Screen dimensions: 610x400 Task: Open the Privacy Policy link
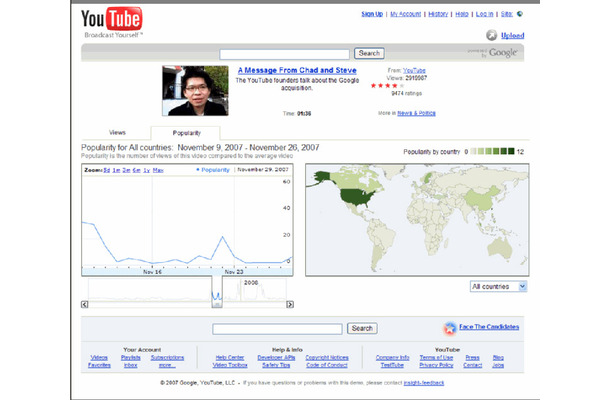pyautogui.click(x=436, y=365)
